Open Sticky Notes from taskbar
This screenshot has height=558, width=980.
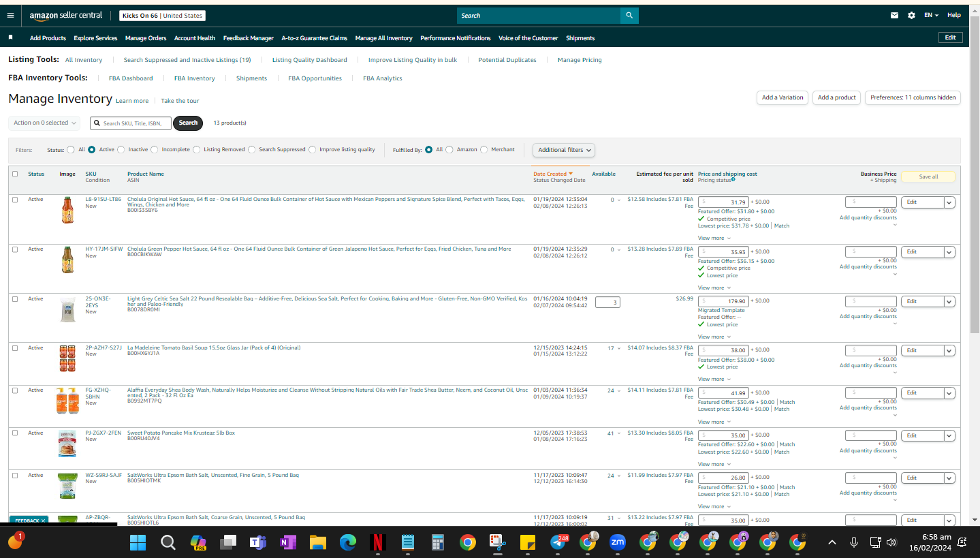click(x=527, y=542)
